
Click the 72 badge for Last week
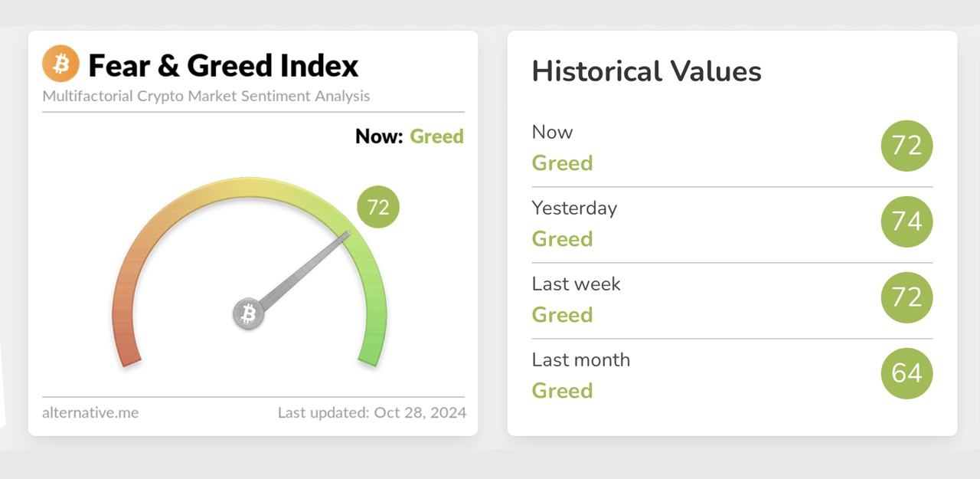(x=906, y=297)
